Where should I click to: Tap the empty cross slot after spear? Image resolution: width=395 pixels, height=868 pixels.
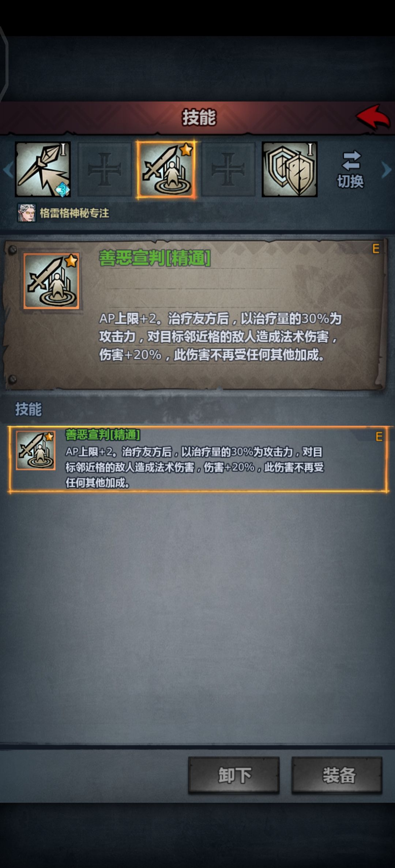pyautogui.click(x=105, y=170)
